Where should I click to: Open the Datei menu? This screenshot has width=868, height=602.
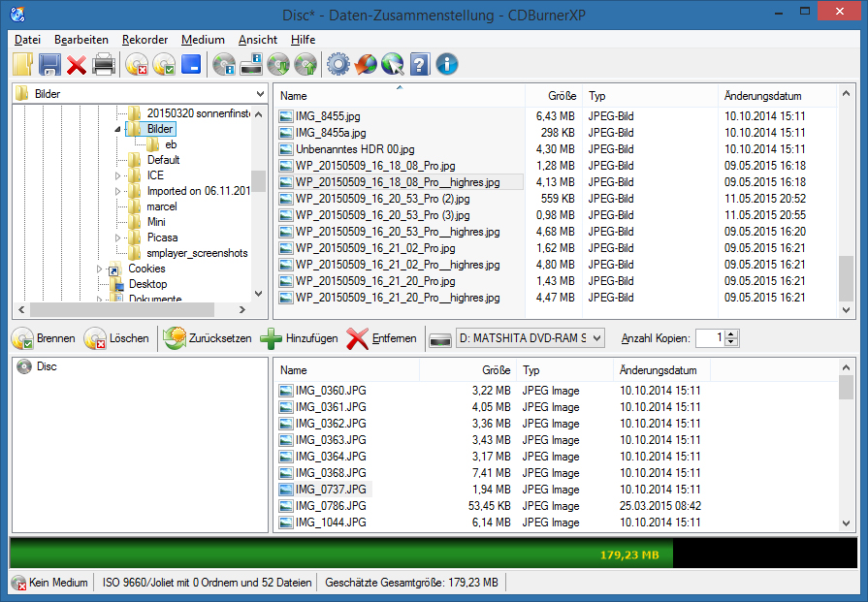pyautogui.click(x=27, y=40)
